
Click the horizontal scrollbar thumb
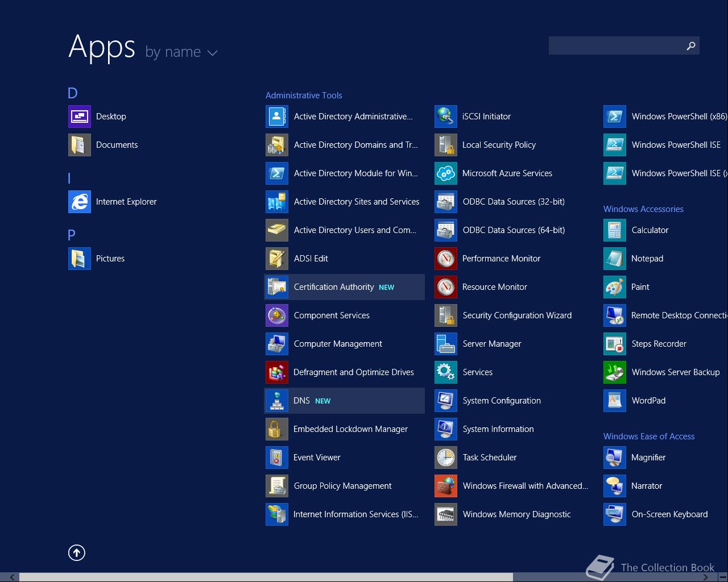click(266, 577)
